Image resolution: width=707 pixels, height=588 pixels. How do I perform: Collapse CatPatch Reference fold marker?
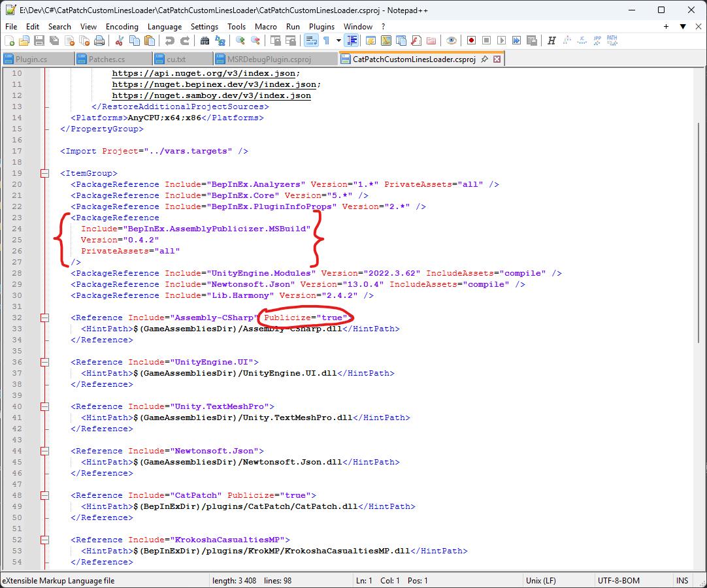(44, 495)
